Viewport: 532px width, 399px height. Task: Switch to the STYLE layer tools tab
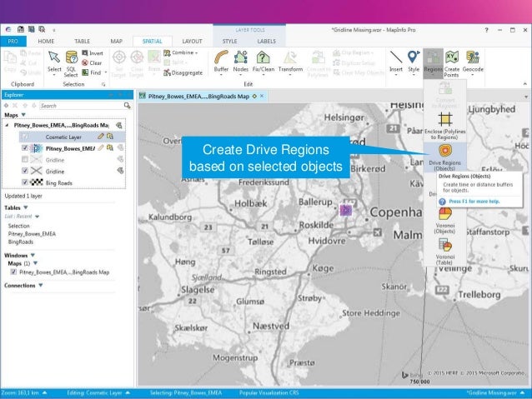[229, 42]
